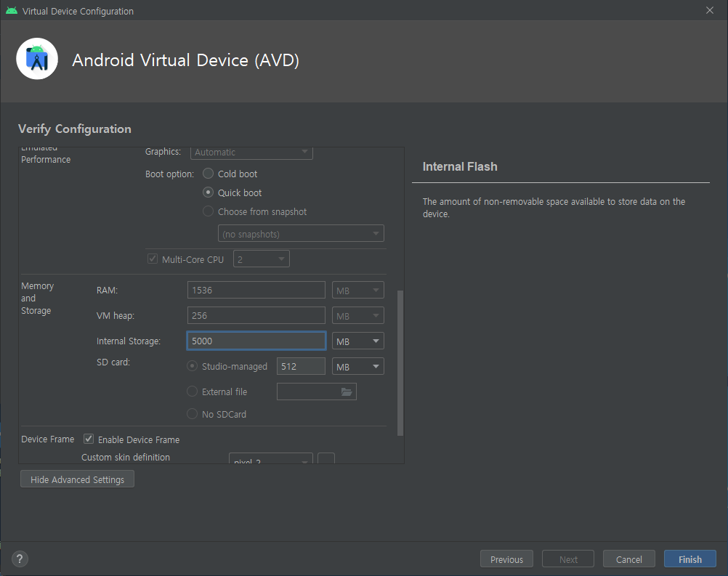This screenshot has width=728, height=576.
Task: Click the Finish button
Action: click(x=690, y=559)
